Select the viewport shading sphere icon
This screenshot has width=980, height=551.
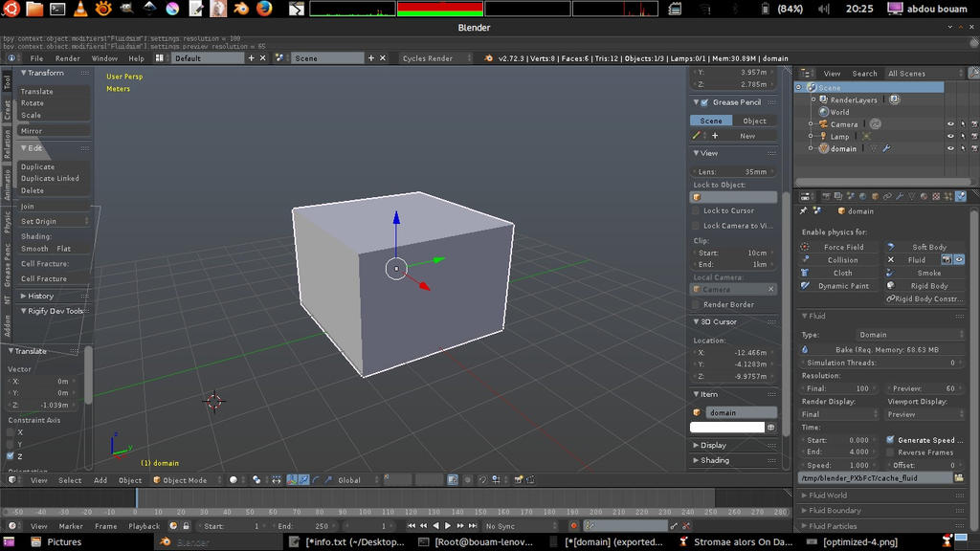click(x=234, y=480)
